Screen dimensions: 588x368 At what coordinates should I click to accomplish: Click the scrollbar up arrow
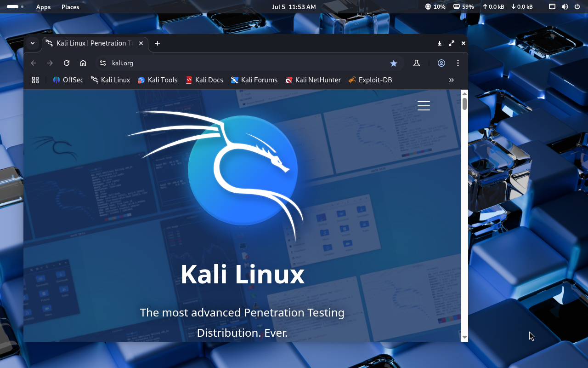464,93
